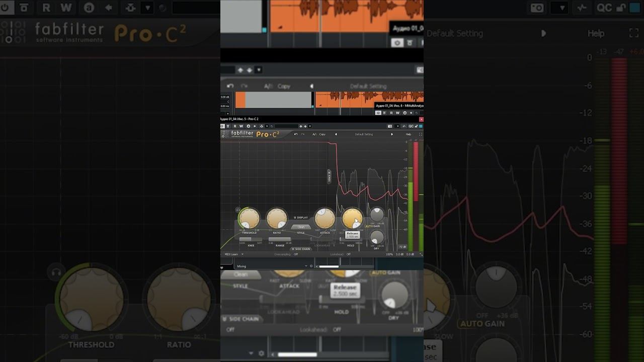Click gear settings icon beside Mixing dropdown

click(x=311, y=266)
